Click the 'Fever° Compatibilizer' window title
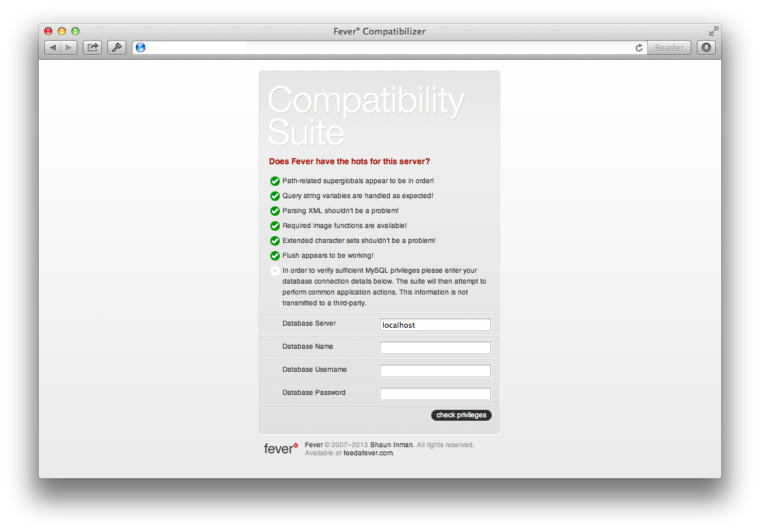This screenshot has height=532, width=760. 380,31
